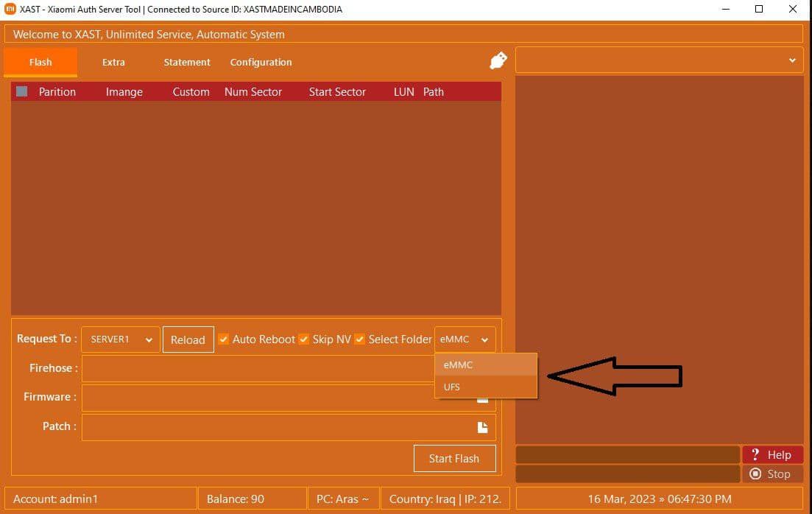The image size is (812, 514).
Task: Collapse the eMMC storage type dropdown
Action: pos(465,339)
